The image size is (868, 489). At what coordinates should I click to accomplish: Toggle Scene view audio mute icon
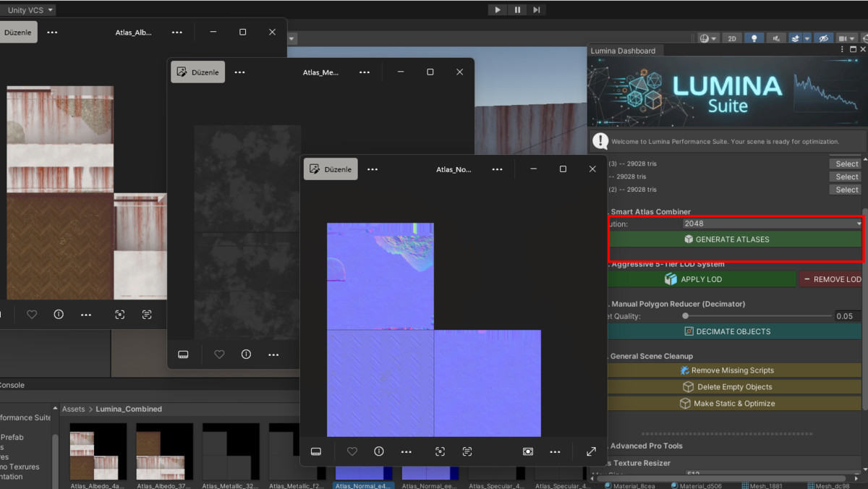(776, 38)
